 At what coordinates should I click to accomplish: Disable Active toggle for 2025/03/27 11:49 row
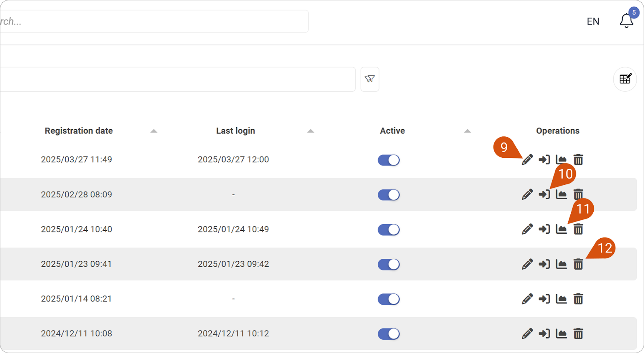coord(388,160)
